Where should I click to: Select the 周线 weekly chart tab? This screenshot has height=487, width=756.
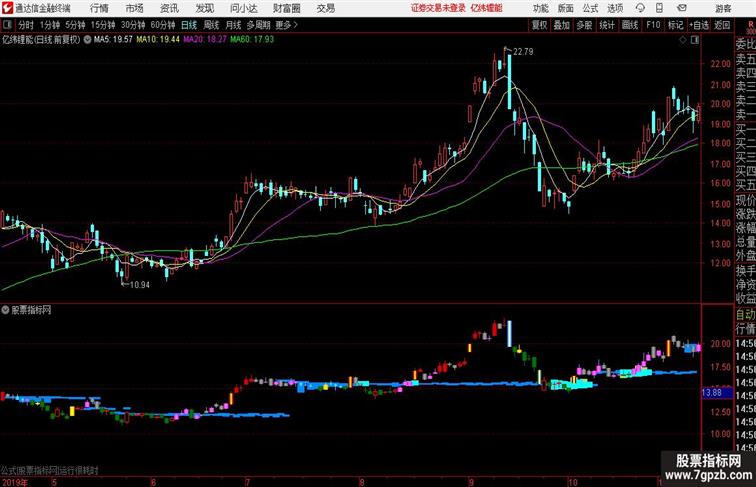coord(211,25)
